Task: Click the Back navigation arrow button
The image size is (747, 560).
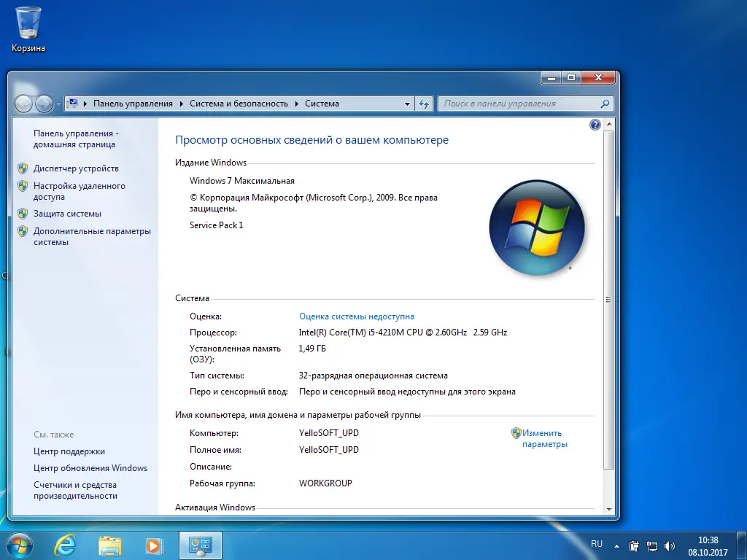Action: point(23,104)
